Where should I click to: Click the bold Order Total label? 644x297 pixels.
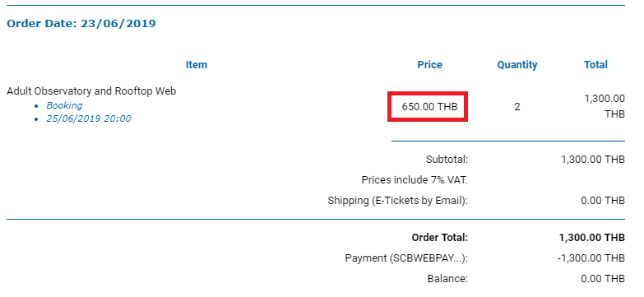point(440,238)
